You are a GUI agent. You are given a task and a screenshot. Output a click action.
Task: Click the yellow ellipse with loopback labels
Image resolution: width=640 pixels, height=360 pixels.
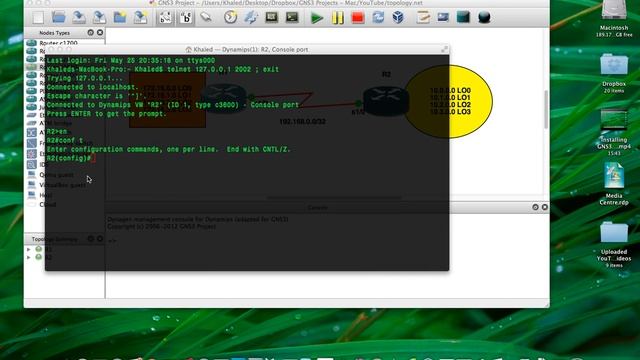pyautogui.click(x=448, y=101)
